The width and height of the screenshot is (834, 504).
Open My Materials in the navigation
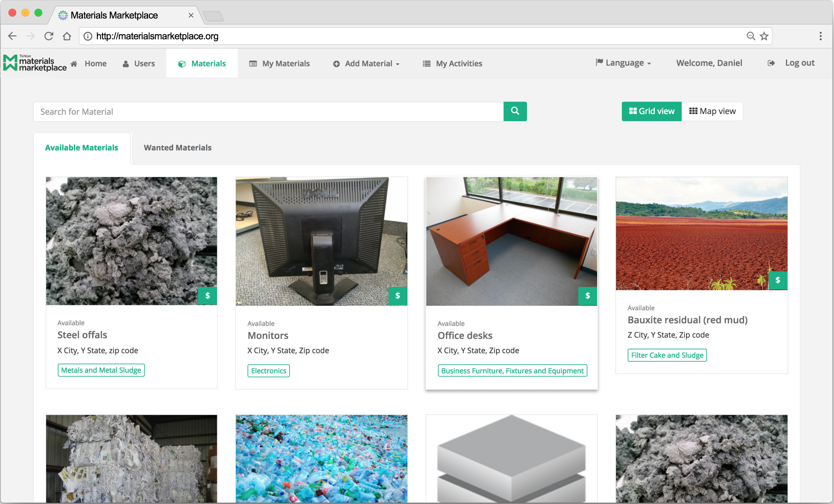pyautogui.click(x=279, y=63)
